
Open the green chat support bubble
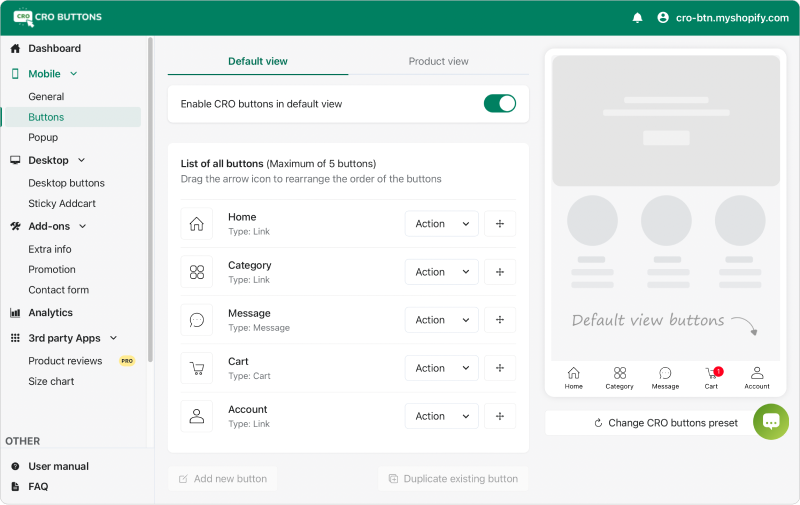coord(771,422)
